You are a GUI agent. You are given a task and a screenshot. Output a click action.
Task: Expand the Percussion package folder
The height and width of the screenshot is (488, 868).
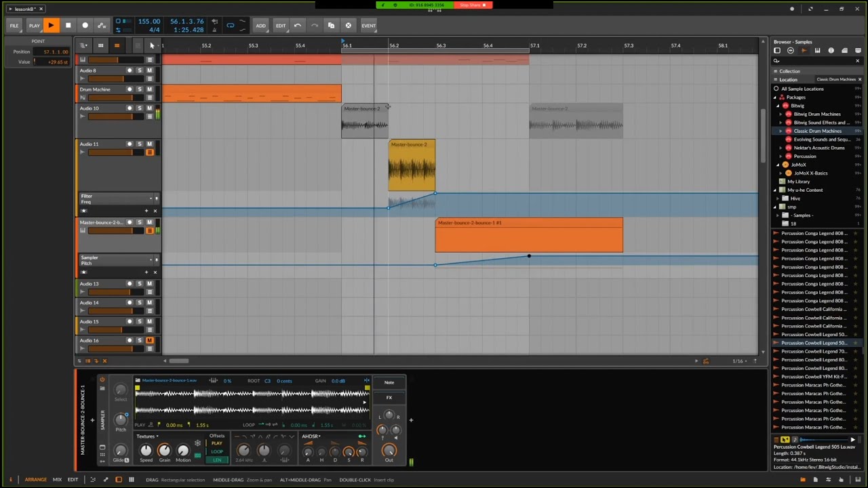click(781, 157)
